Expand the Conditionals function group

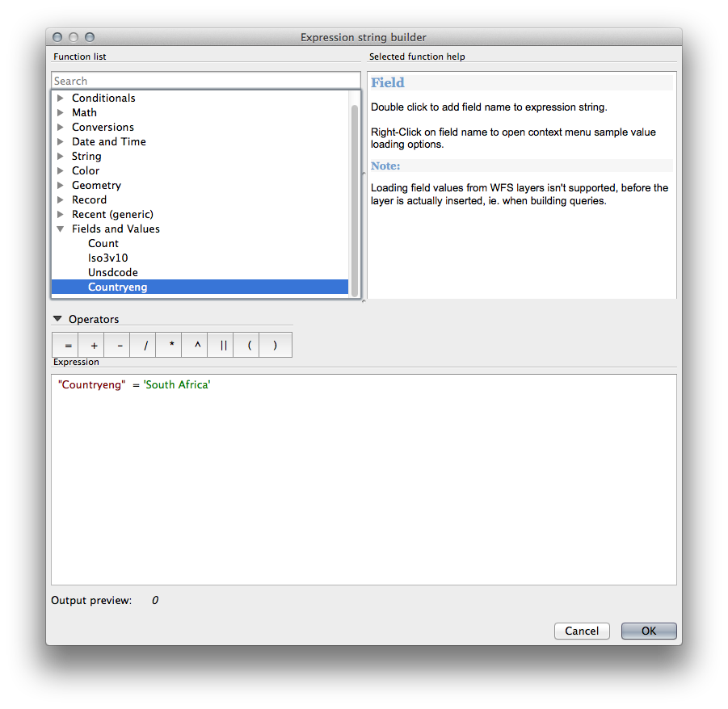tap(61, 99)
